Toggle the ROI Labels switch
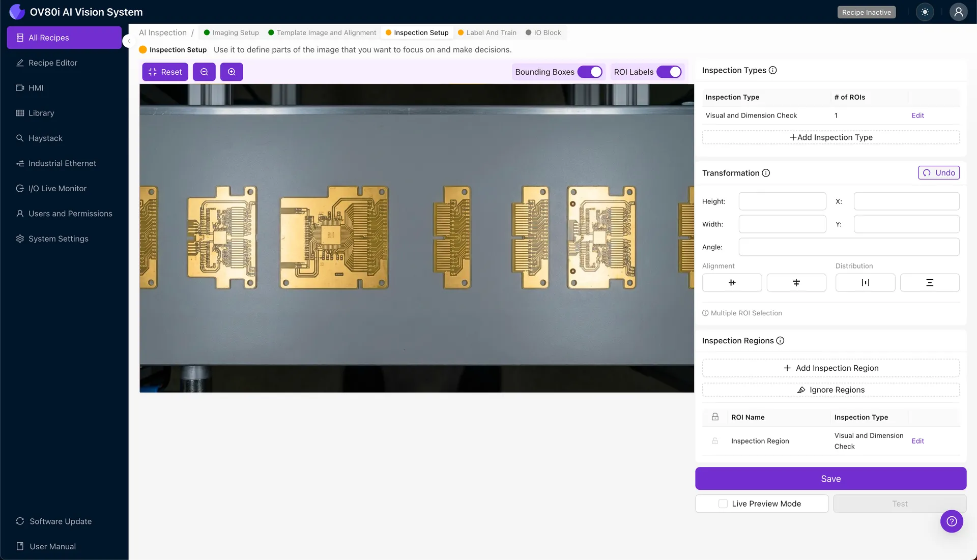 click(x=669, y=72)
